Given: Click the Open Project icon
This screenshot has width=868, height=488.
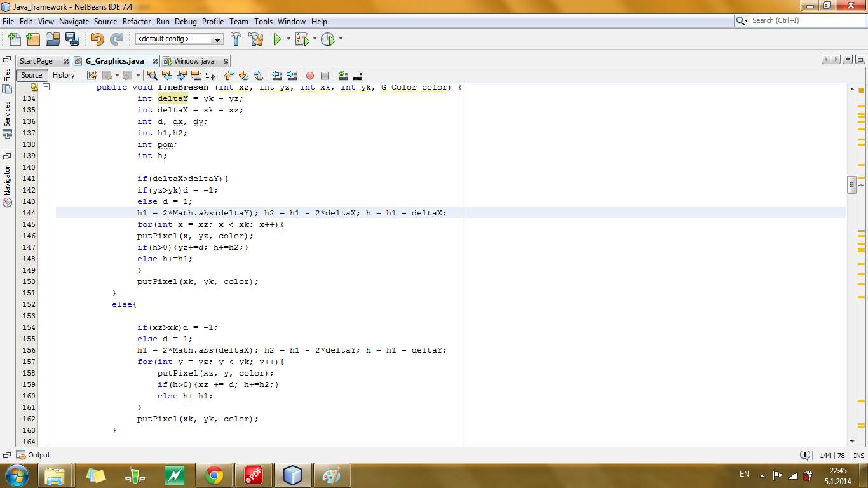Looking at the screenshot, I should [x=53, y=39].
